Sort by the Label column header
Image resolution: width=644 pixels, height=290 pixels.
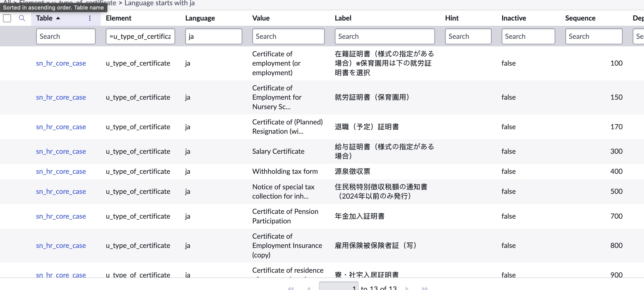tap(343, 18)
